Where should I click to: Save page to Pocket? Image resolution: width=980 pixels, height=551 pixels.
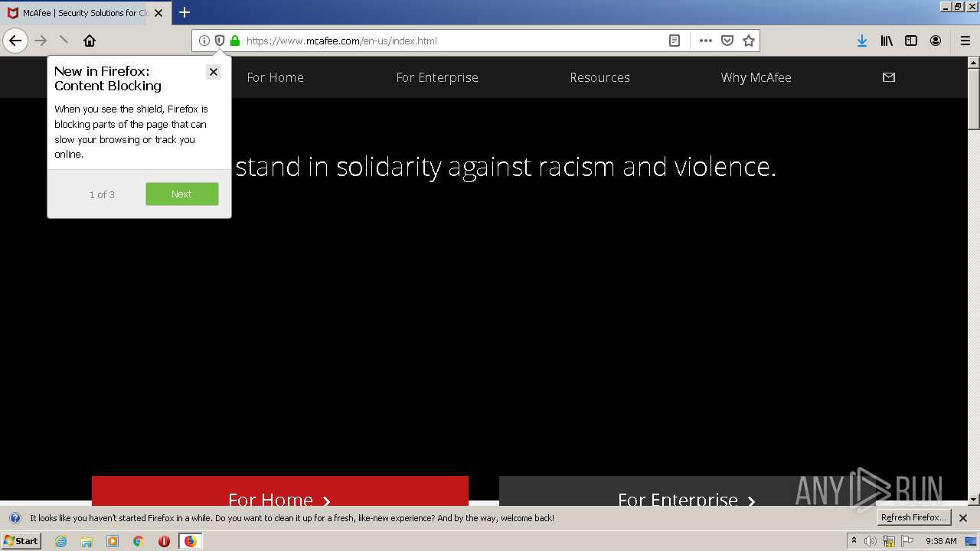coord(727,41)
